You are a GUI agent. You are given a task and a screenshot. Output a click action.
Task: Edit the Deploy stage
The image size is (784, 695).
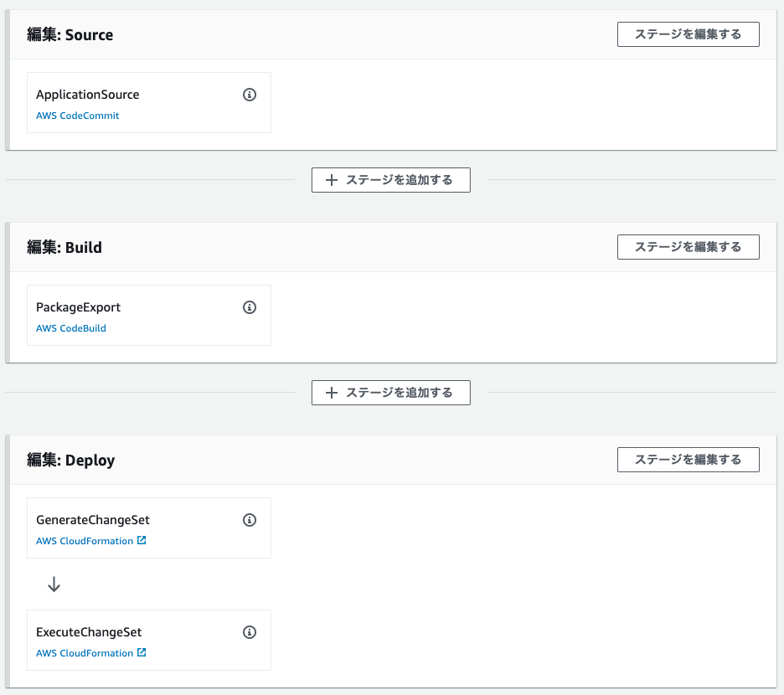coord(688,460)
